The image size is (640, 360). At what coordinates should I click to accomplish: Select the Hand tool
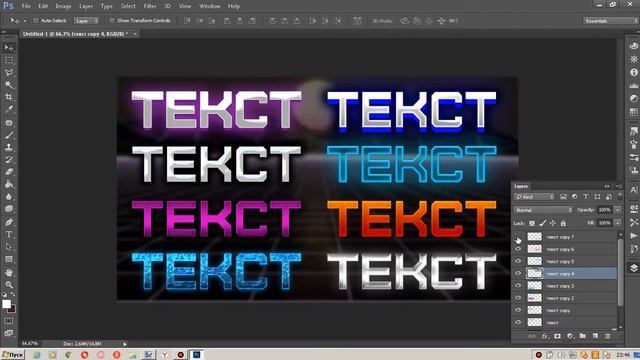[x=9, y=273]
